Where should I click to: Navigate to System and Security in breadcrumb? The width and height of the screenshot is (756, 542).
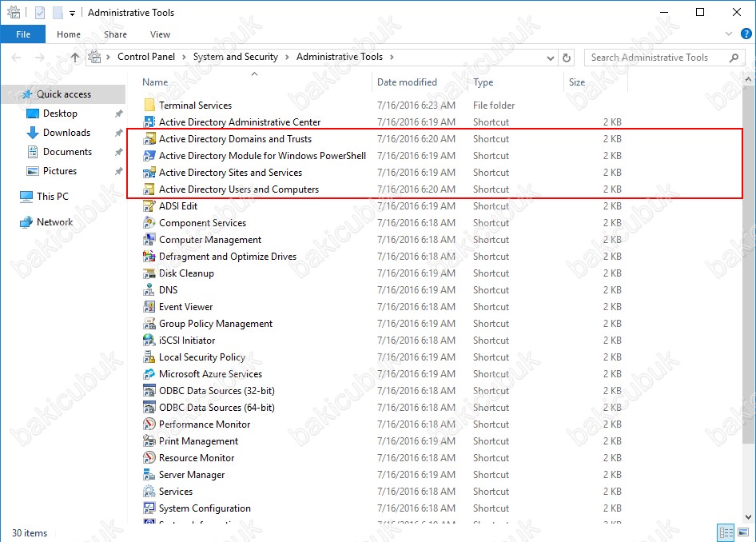click(236, 57)
